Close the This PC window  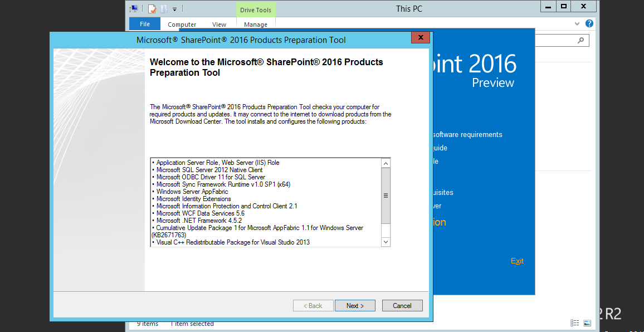583,6
